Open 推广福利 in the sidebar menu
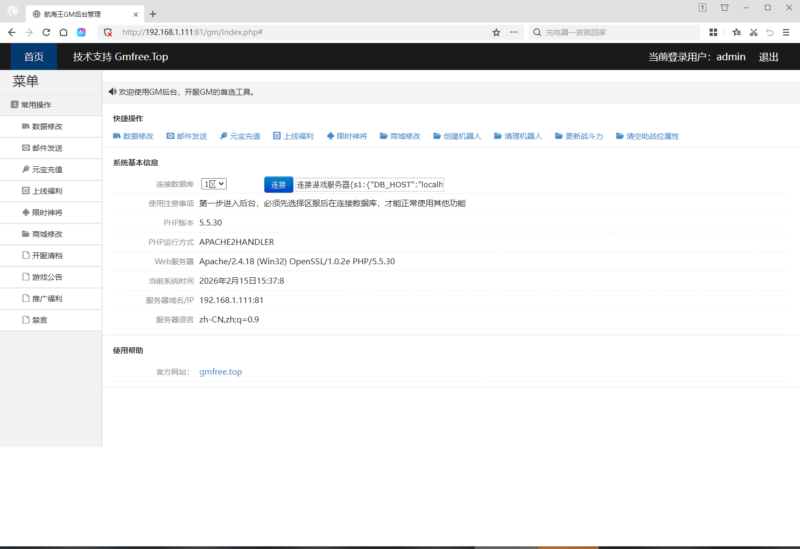 51,298
